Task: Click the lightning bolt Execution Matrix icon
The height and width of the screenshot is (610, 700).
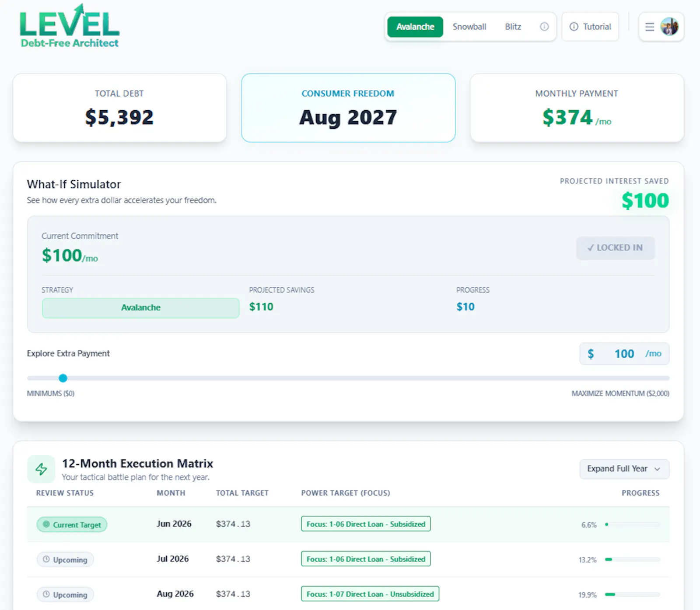Action: pos(41,469)
